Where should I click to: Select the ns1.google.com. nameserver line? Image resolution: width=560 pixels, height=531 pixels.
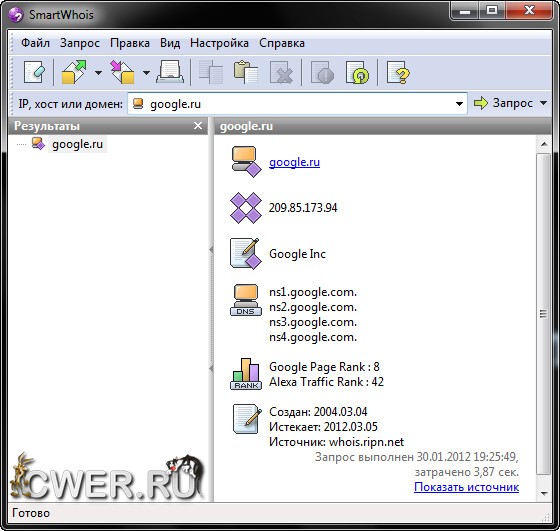coord(313,292)
